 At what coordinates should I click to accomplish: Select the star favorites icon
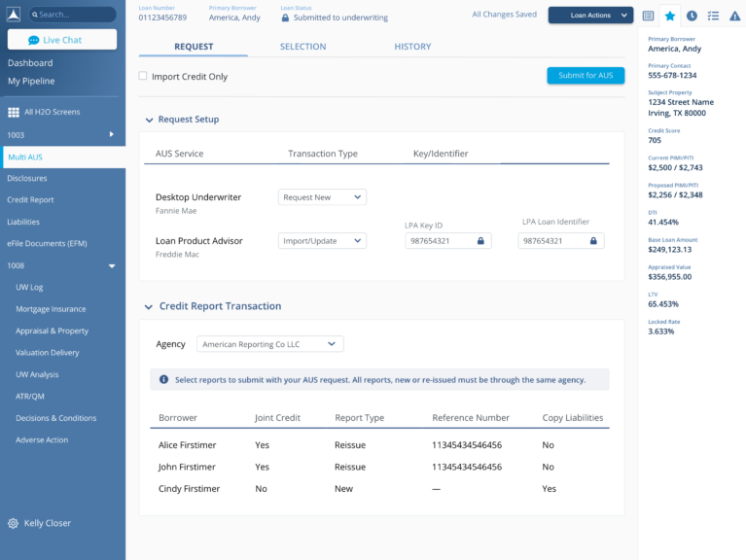pyautogui.click(x=670, y=16)
